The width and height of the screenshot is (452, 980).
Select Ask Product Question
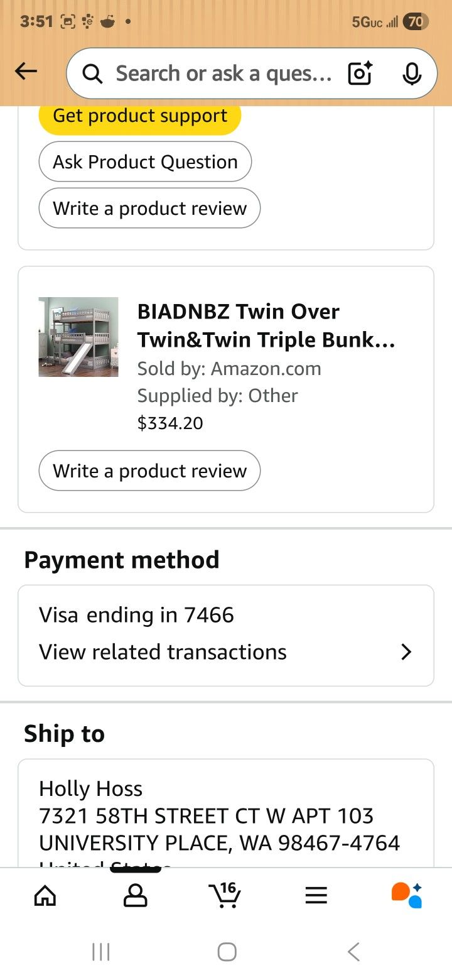[145, 161]
